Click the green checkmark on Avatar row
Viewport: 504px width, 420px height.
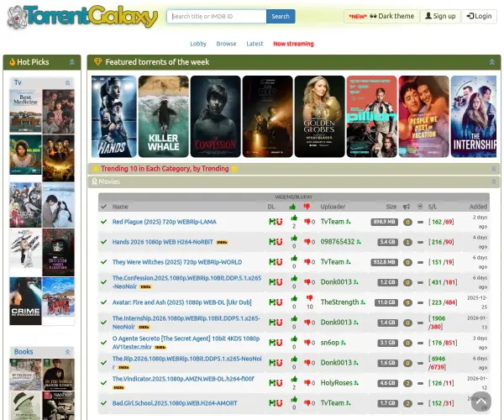[x=103, y=302]
